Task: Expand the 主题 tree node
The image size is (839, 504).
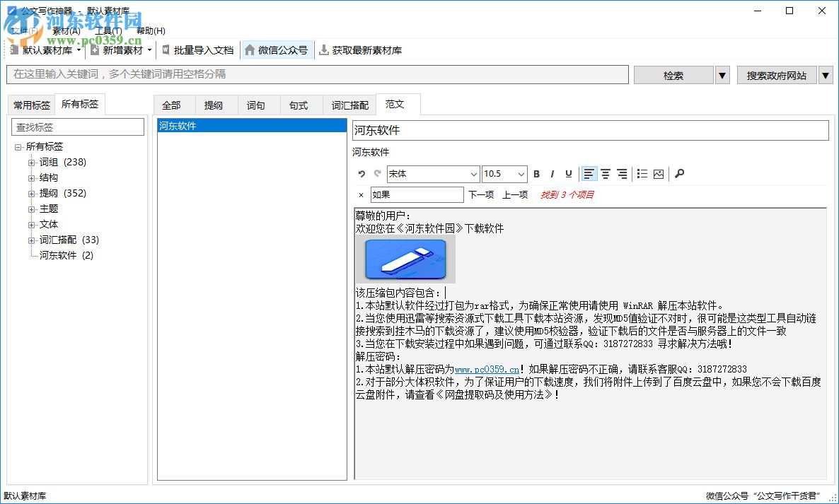Action: 32,209
